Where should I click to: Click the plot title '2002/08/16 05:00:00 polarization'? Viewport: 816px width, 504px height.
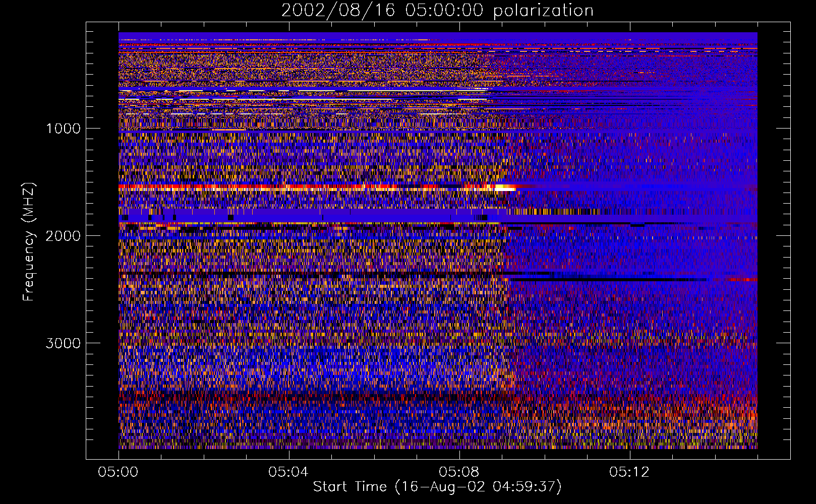(x=437, y=10)
